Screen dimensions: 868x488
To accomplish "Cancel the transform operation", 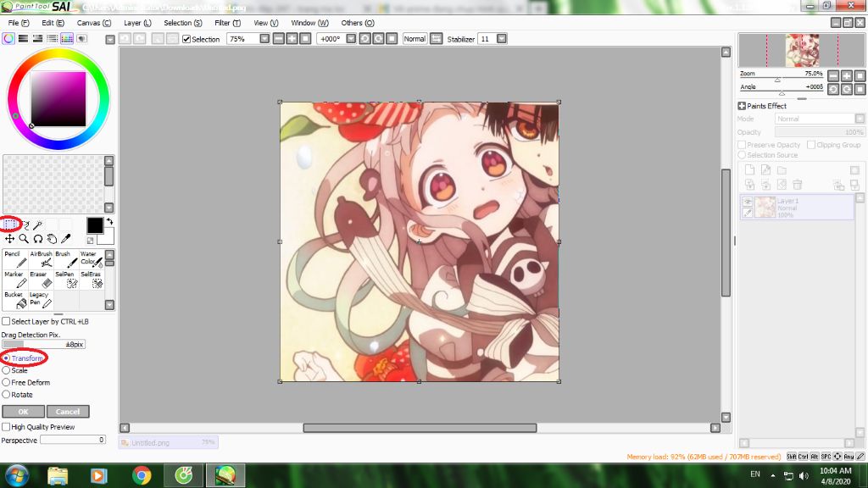I will pyautogui.click(x=68, y=412).
